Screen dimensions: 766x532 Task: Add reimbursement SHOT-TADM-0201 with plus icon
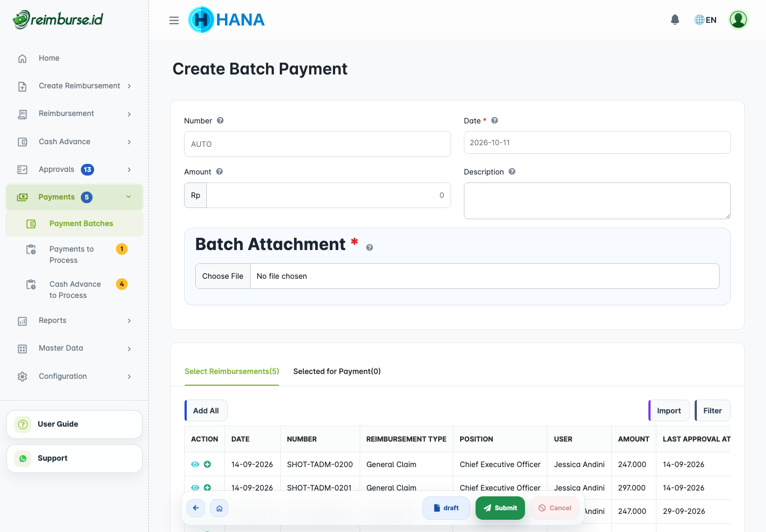click(x=207, y=487)
